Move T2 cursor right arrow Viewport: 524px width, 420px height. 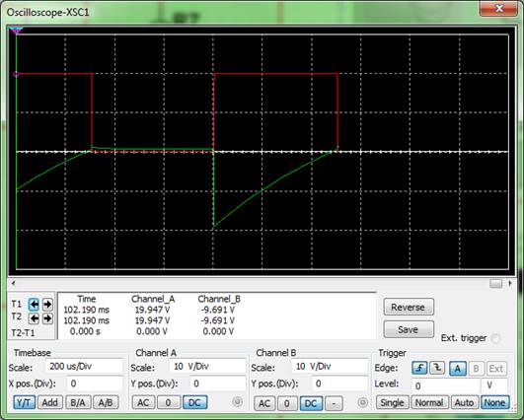pyautogui.click(x=47, y=318)
